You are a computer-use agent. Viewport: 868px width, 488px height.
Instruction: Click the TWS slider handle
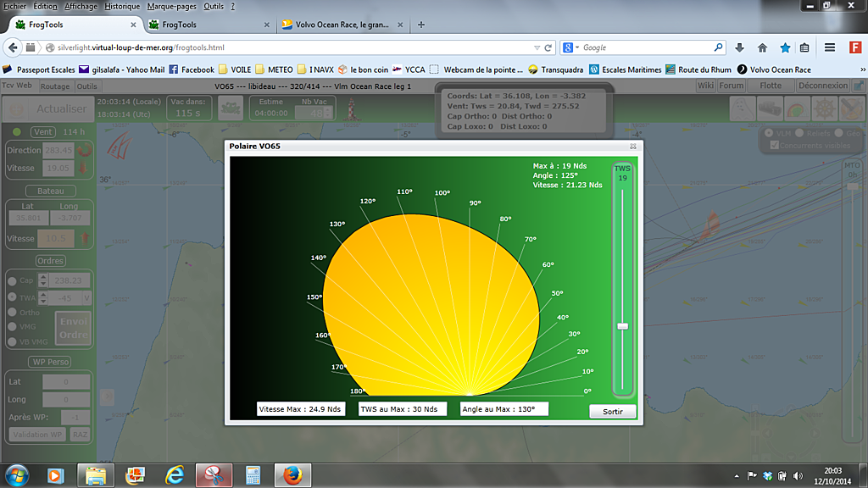[x=623, y=326]
